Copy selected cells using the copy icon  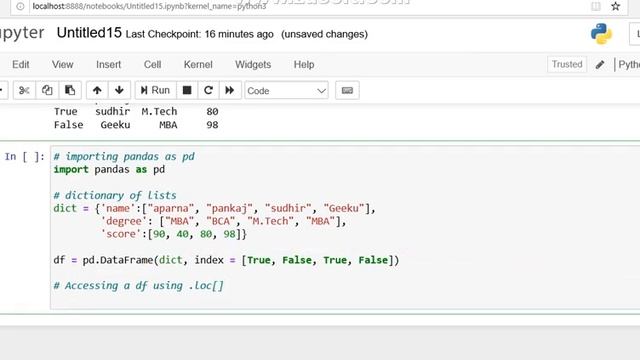pyautogui.click(x=47, y=90)
